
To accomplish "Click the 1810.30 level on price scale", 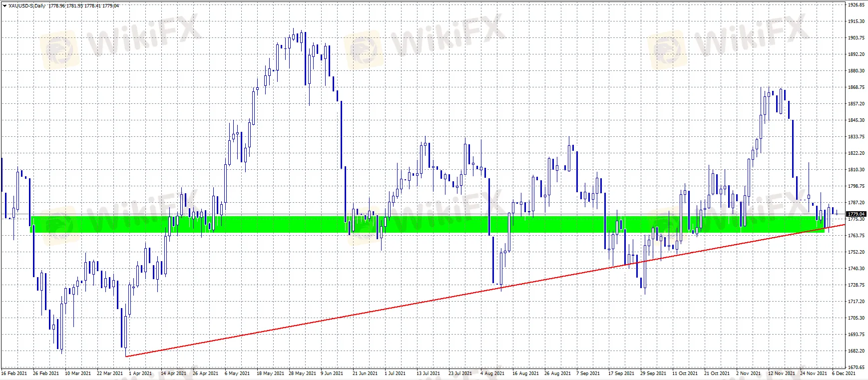I will (856, 170).
